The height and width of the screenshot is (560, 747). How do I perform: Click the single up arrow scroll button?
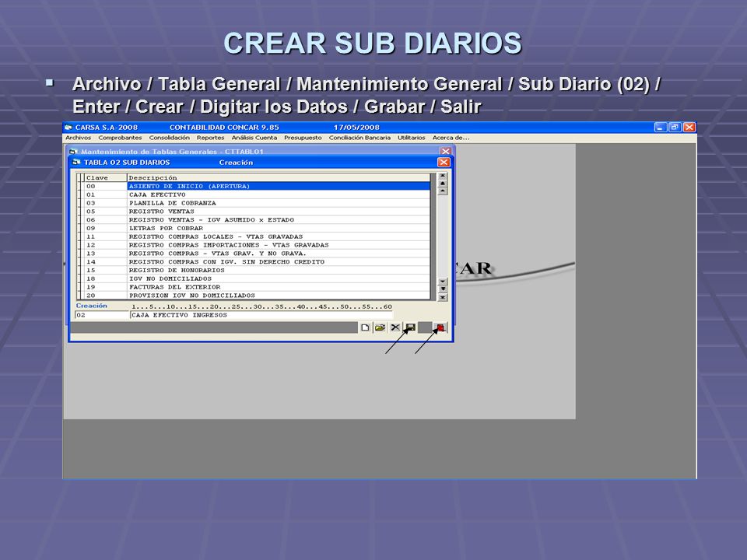[443, 191]
